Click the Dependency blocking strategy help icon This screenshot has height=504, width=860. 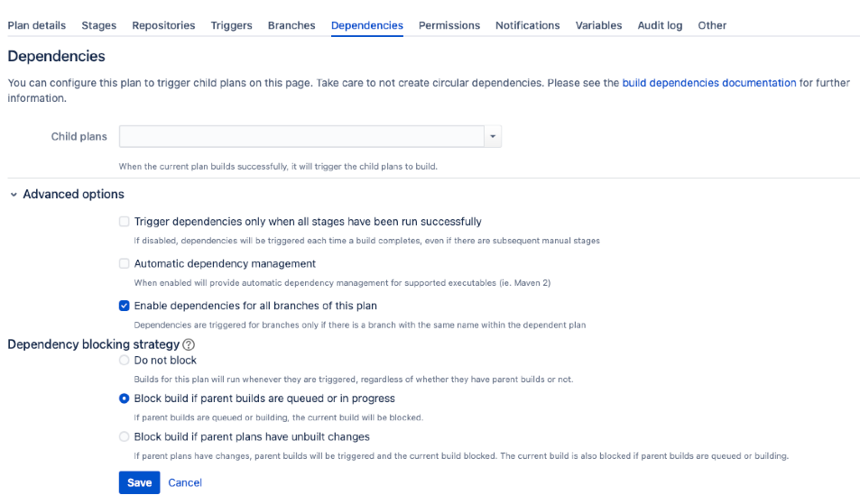point(189,344)
